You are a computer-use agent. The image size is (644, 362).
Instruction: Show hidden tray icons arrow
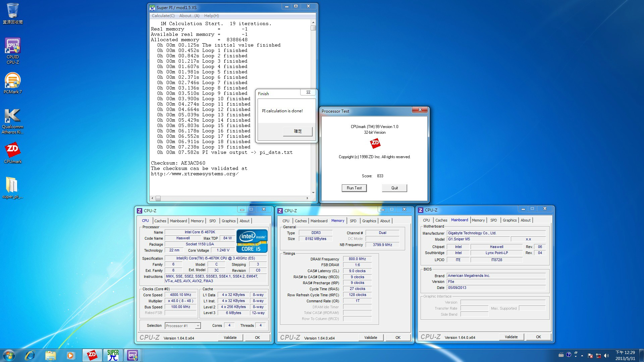point(582,356)
